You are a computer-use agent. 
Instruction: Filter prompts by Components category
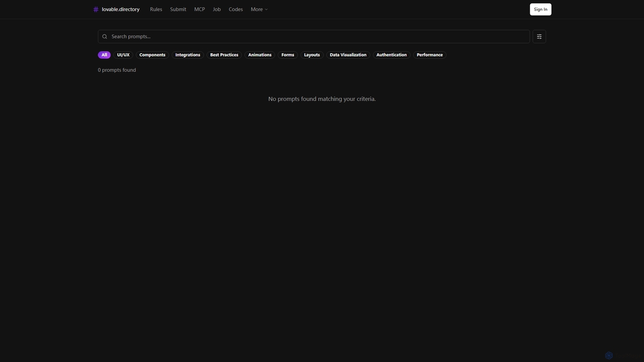click(x=152, y=55)
